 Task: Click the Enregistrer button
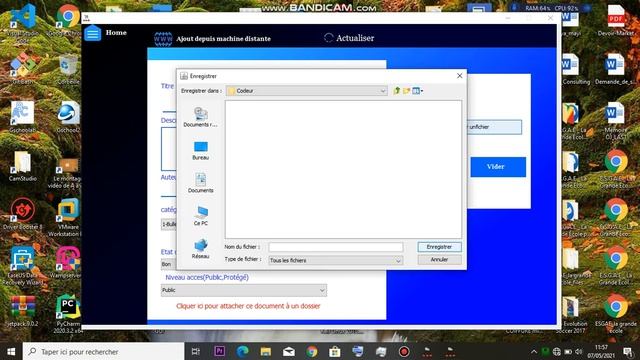coord(439,247)
